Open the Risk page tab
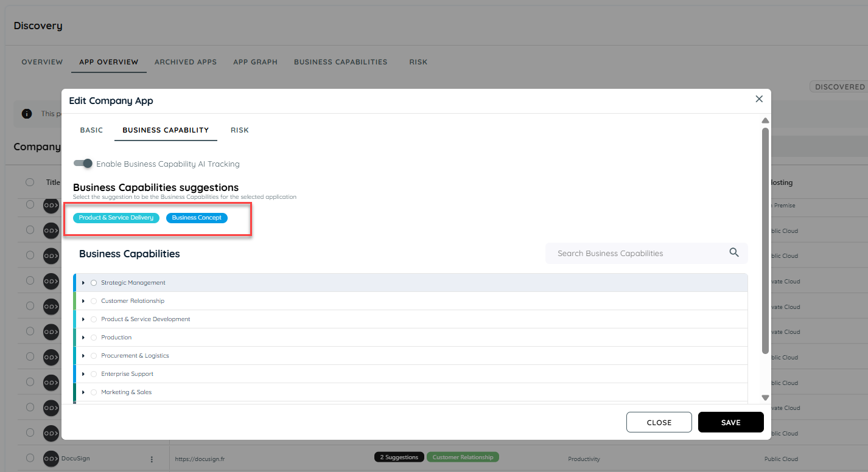Screen dimensions: 868x472 (x=418, y=62)
